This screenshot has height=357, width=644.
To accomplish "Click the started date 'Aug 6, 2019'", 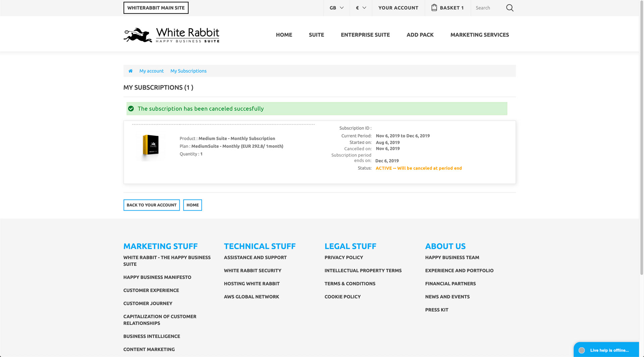I will pyautogui.click(x=388, y=142).
